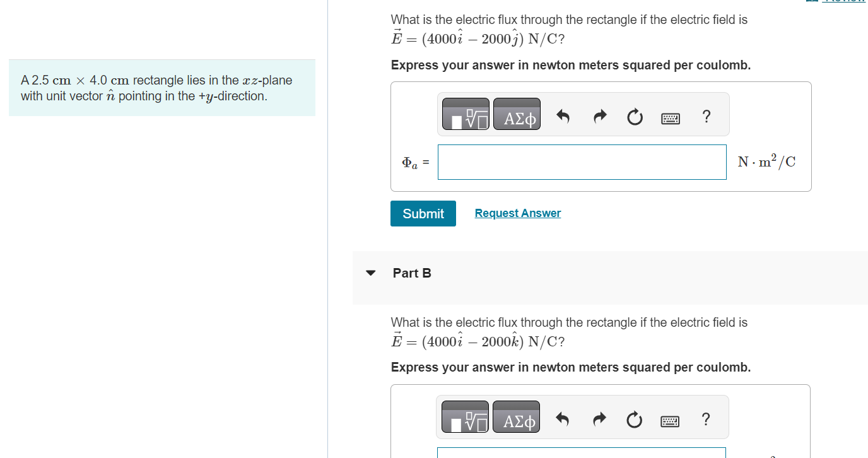Reset the Part A answer field
Viewport: 868px width, 458px height.
[x=635, y=116]
